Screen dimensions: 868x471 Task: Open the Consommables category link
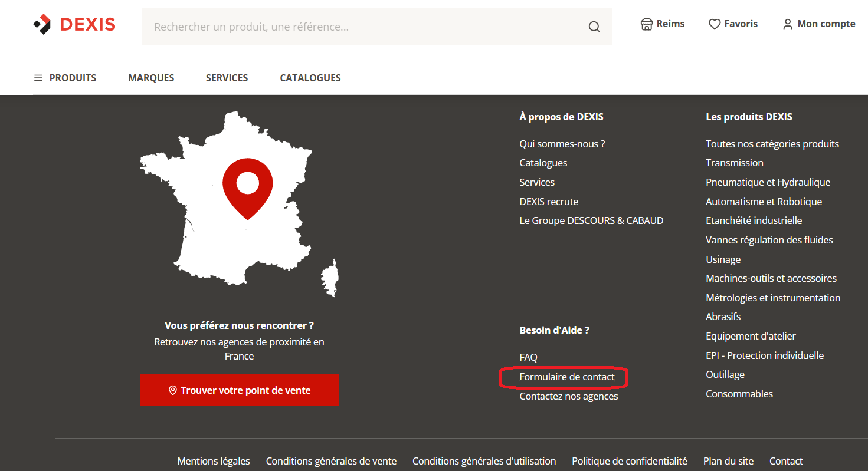point(739,394)
